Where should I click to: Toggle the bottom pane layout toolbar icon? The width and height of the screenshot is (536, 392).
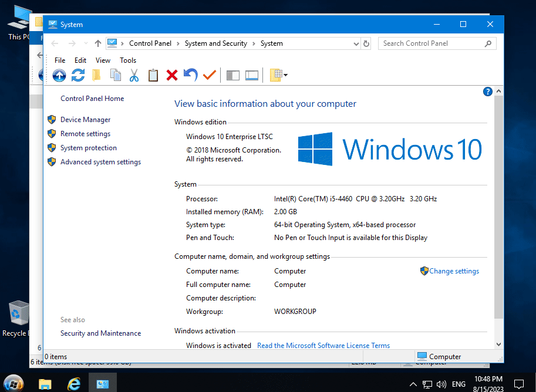point(252,75)
